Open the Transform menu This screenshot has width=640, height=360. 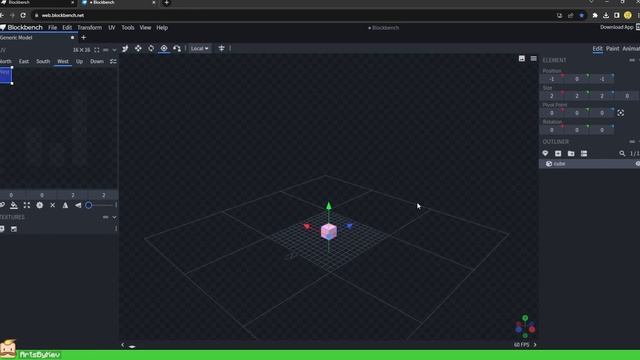(89, 27)
